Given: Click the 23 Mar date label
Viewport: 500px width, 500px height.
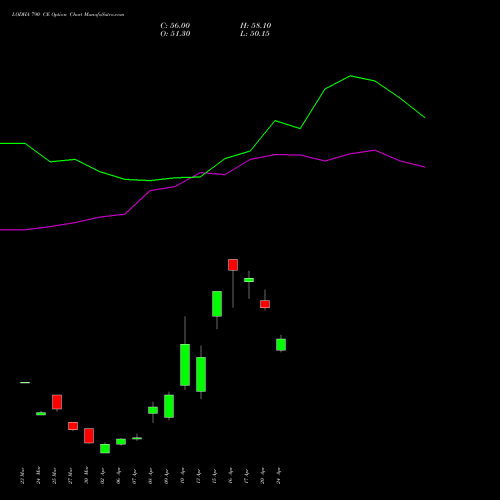Looking at the screenshot, I should [x=22, y=476].
